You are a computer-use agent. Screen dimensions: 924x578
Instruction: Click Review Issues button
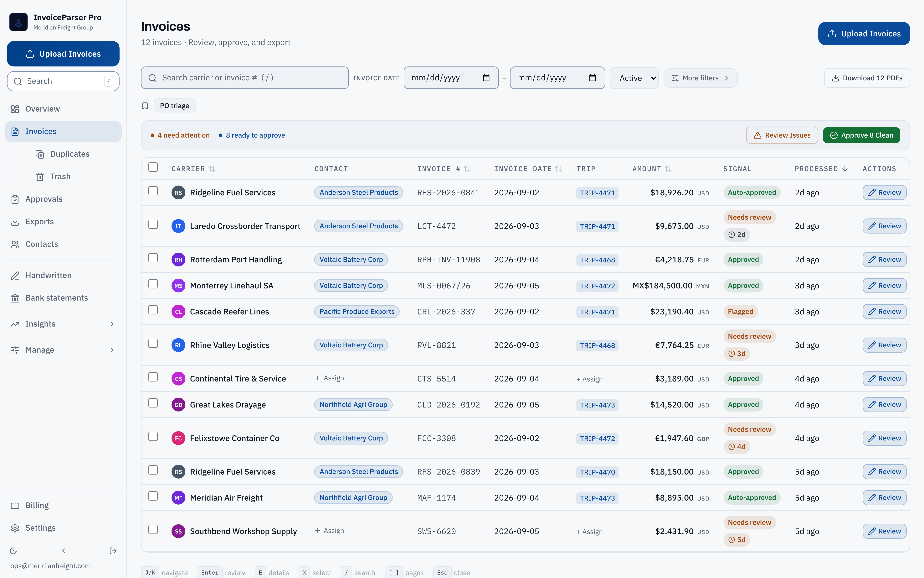tap(782, 135)
